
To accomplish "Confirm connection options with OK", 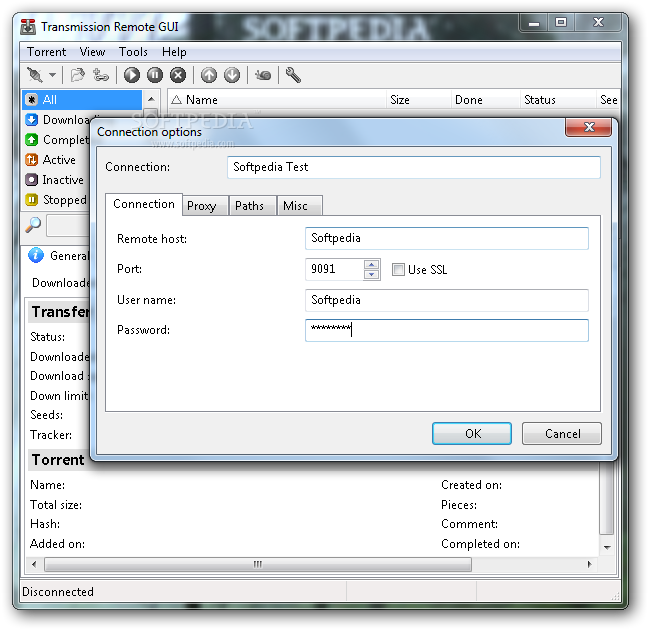I will [x=472, y=433].
